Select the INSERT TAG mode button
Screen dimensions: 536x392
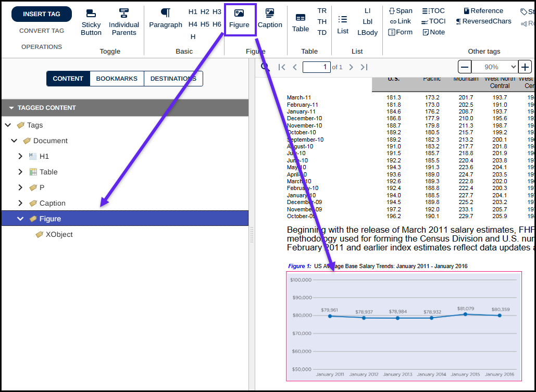(x=42, y=14)
